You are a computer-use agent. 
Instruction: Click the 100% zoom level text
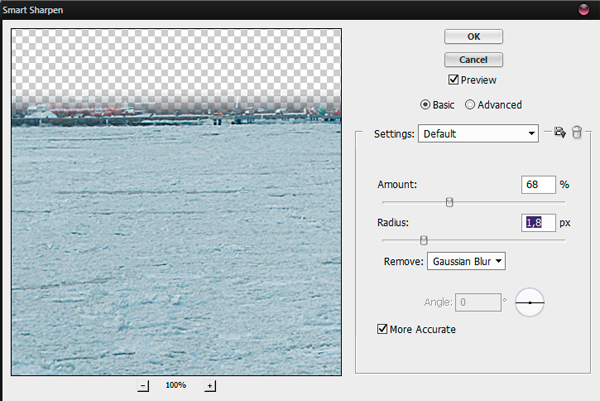(176, 385)
